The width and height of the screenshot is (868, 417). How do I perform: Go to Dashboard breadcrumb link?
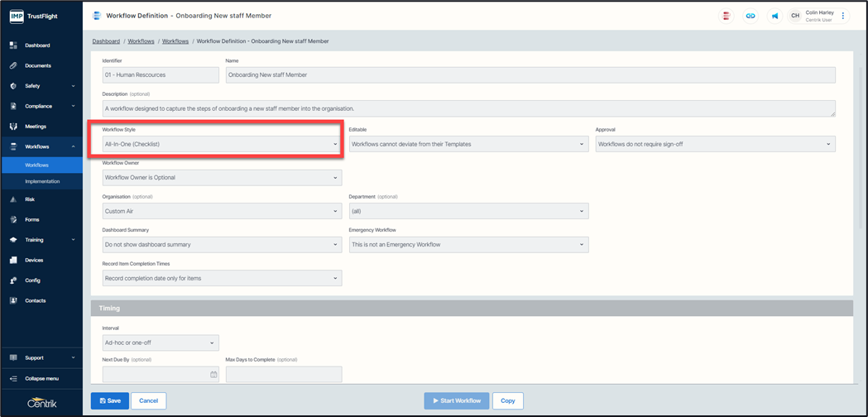point(106,41)
